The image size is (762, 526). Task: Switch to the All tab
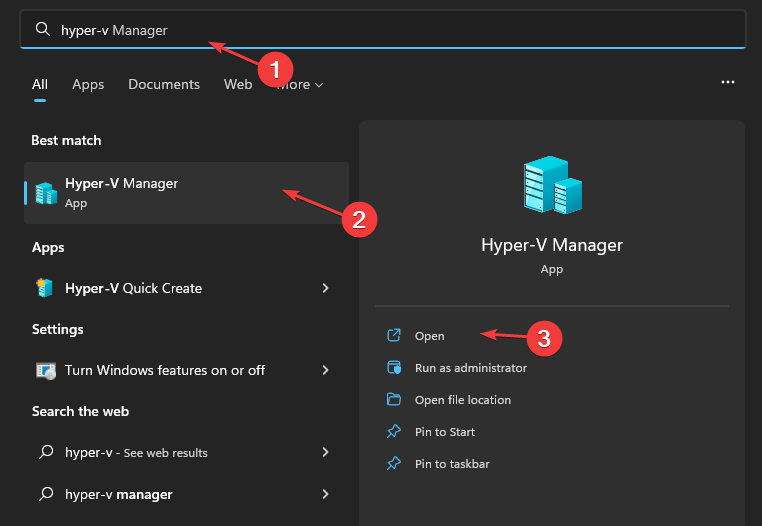click(40, 85)
